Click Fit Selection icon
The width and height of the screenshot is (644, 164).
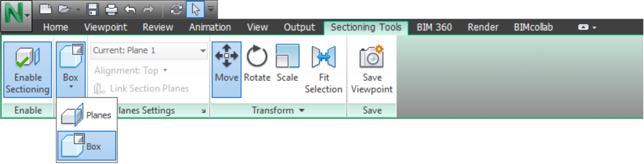324,57
